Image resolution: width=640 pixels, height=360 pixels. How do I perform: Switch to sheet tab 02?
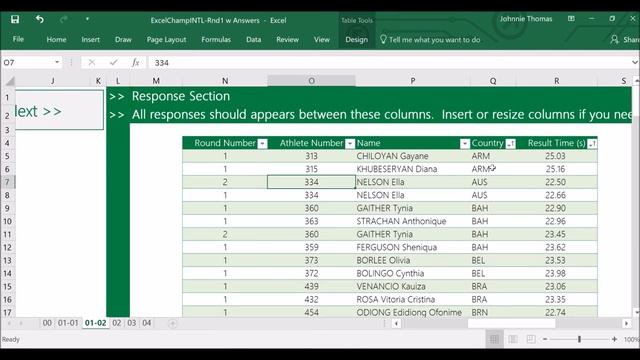(x=117, y=323)
